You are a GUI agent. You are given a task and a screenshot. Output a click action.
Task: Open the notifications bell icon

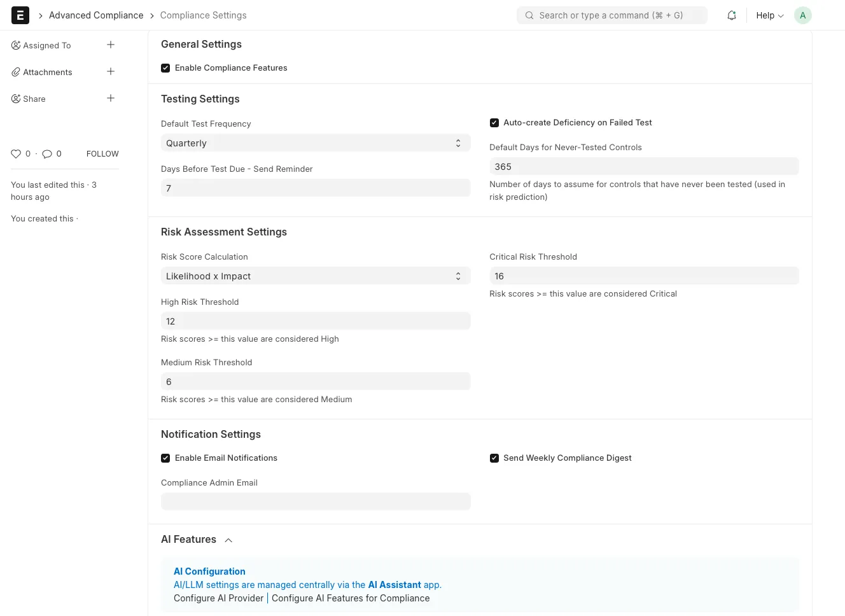click(732, 15)
